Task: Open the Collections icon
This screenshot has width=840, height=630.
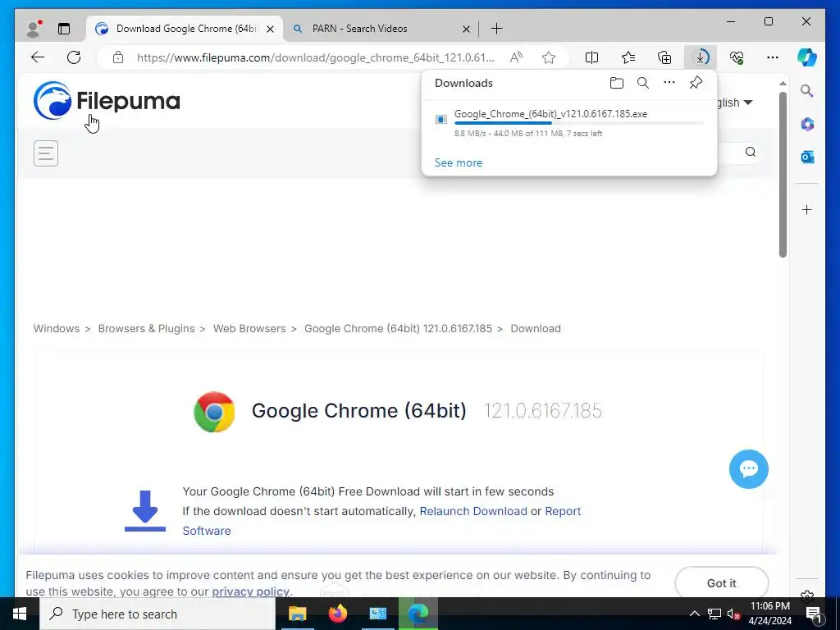Action: click(x=664, y=57)
